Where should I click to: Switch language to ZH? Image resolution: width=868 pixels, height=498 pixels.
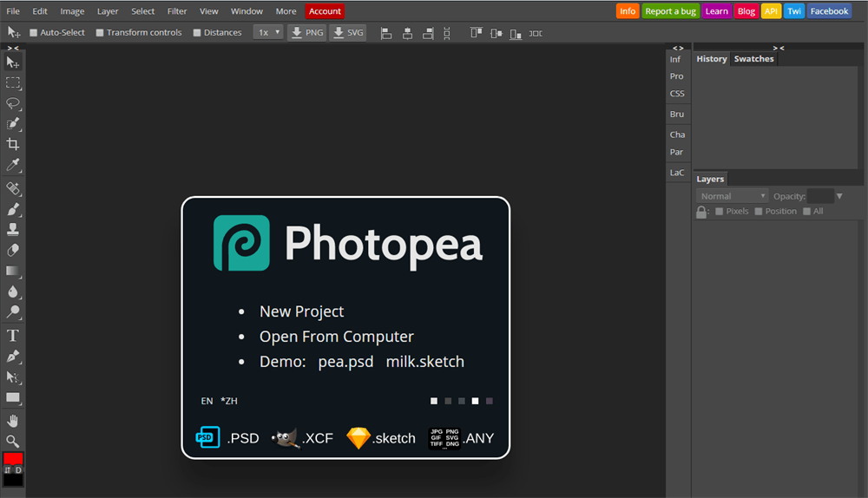tap(228, 401)
